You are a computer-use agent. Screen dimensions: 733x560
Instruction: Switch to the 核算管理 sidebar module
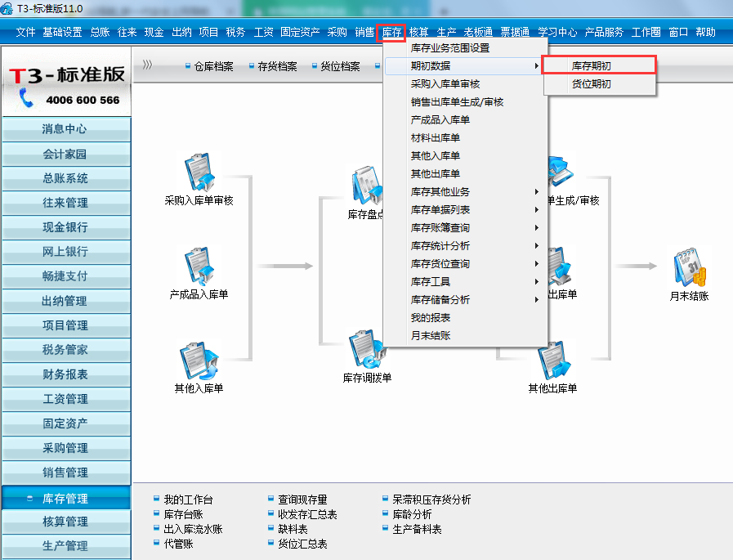click(x=65, y=522)
